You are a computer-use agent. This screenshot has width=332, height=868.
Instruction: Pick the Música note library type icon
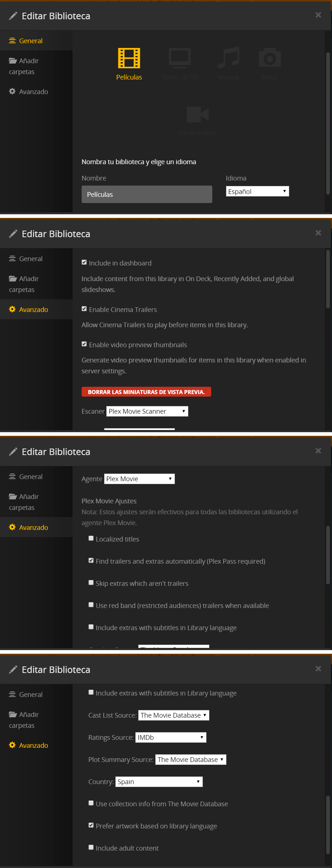228,58
